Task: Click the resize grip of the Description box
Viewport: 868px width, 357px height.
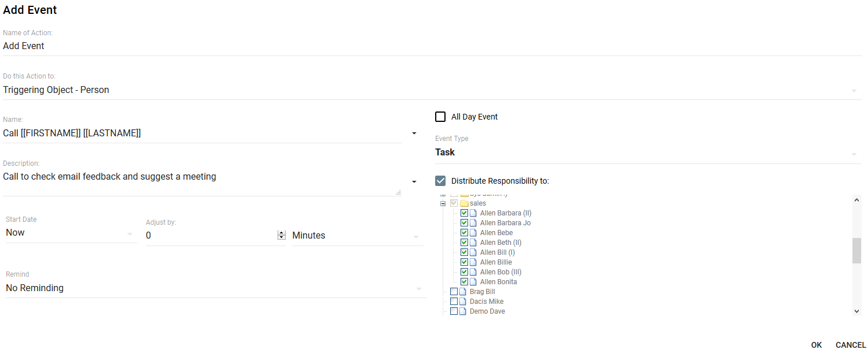Action: pos(398,192)
